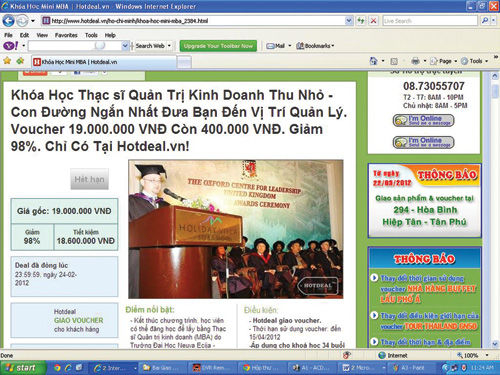The image size is (500, 375).
Task: Switch to 2 Internet Explorer taskbar group
Action: (x=113, y=368)
